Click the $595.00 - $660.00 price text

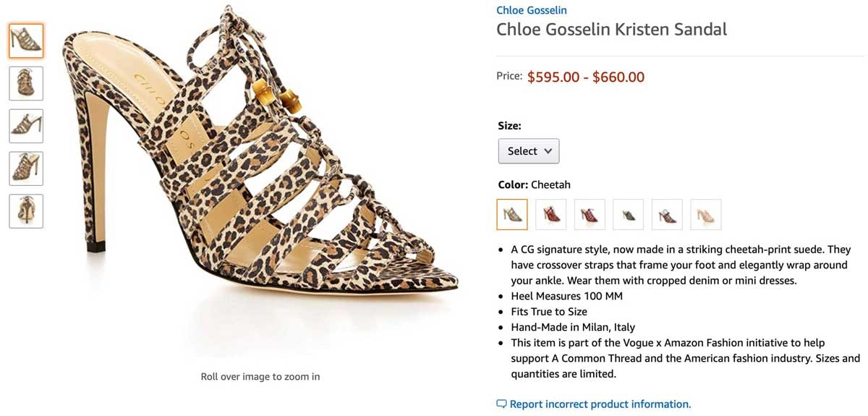pos(585,77)
